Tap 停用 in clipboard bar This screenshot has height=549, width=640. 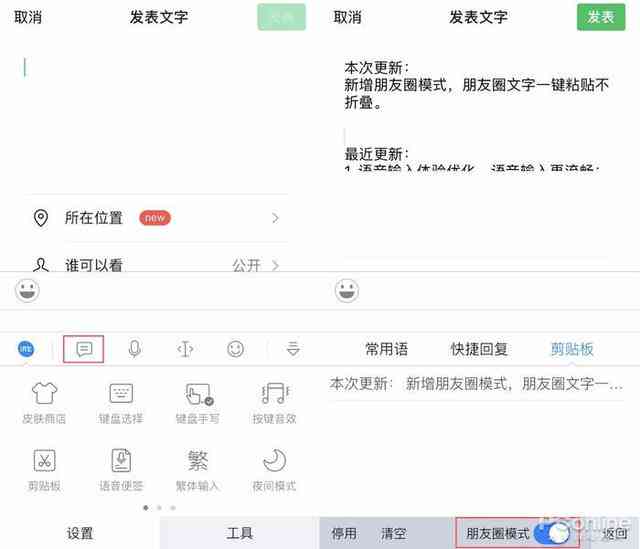click(x=344, y=533)
